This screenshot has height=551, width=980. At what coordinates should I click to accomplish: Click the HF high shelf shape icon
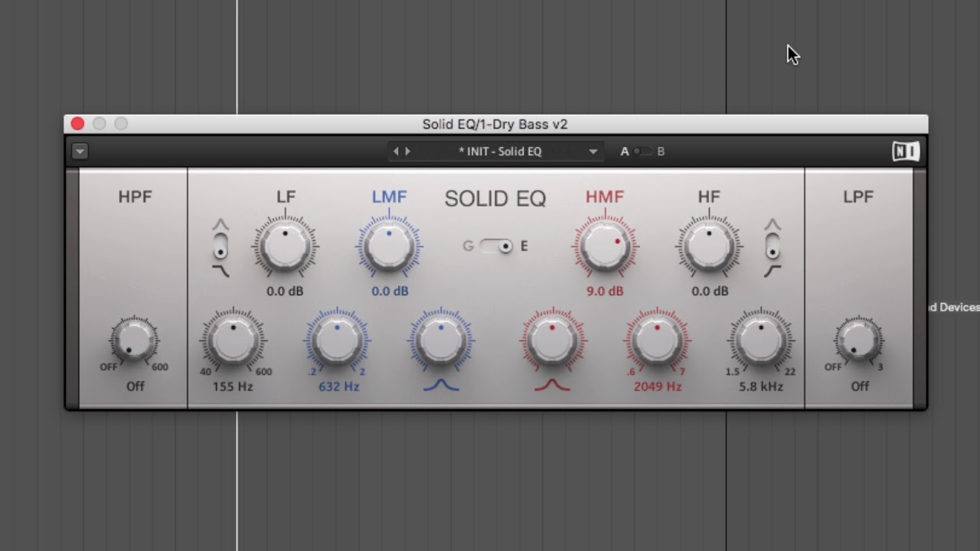pyautogui.click(x=773, y=271)
